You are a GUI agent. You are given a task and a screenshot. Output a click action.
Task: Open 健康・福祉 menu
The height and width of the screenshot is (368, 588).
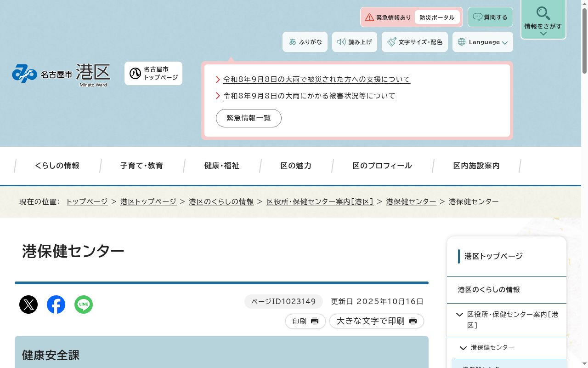(222, 166)
